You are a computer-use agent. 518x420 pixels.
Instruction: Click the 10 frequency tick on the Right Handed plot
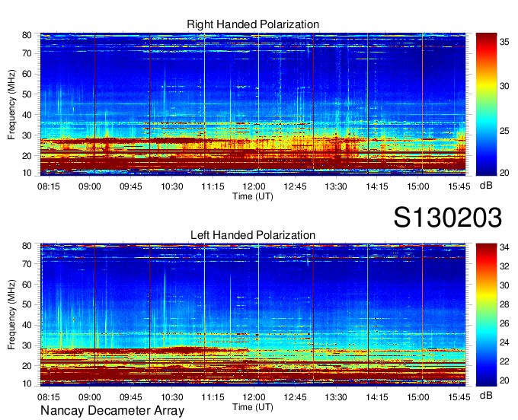click(x=27, y=173)
